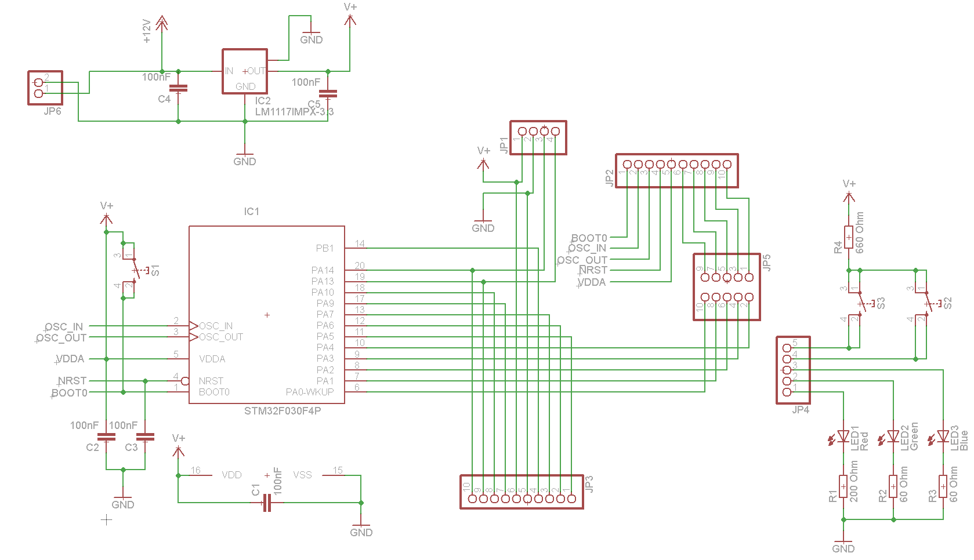
Task: Select resistor R2 symbol
Action: (893, 486)
